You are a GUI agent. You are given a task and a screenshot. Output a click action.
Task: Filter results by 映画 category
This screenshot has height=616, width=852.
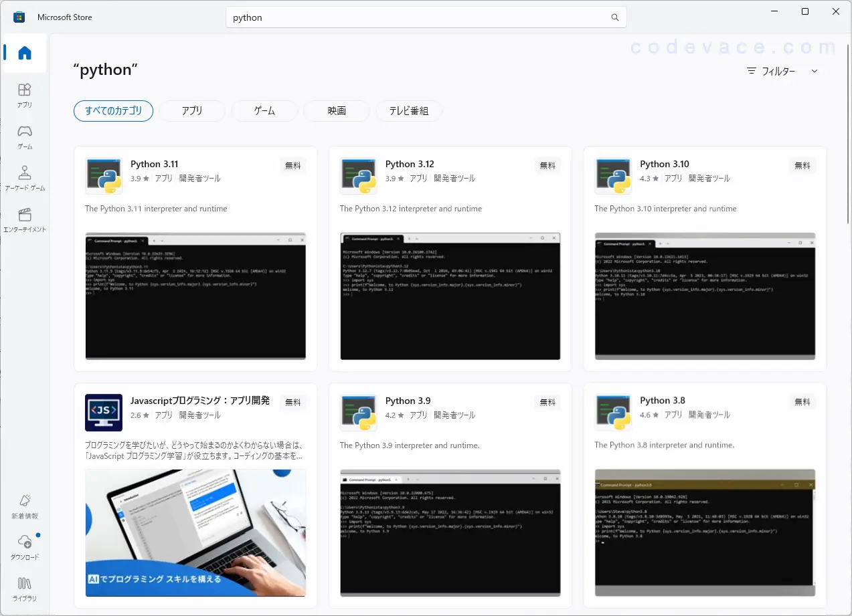(337, 110)
